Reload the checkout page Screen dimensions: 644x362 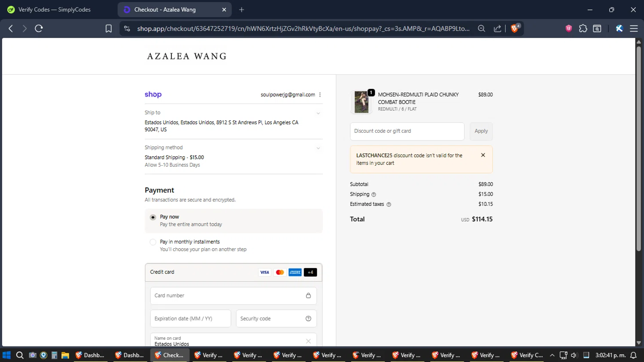(39, 28)
